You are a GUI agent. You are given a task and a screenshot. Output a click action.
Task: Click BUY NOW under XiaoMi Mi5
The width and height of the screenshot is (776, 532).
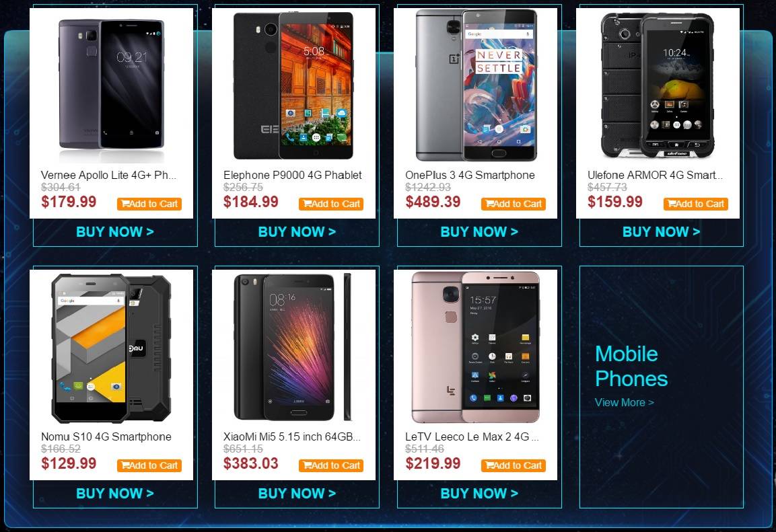tap(297, 494)
